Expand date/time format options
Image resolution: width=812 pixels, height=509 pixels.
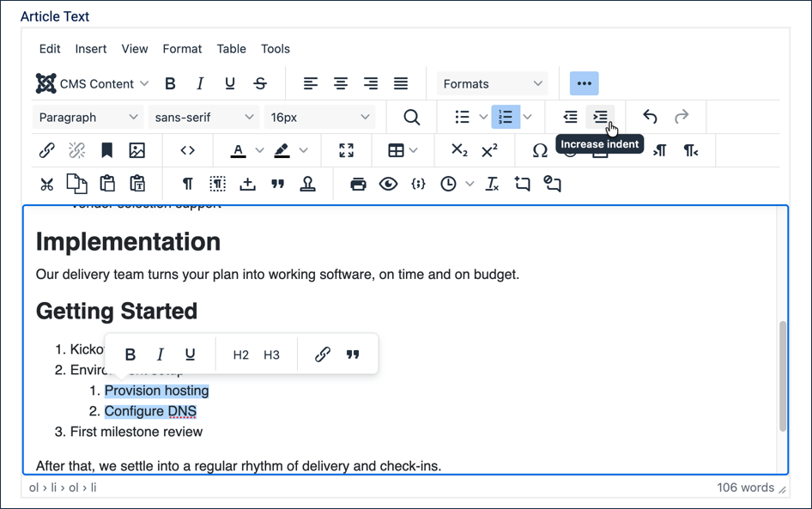point(470,184)
